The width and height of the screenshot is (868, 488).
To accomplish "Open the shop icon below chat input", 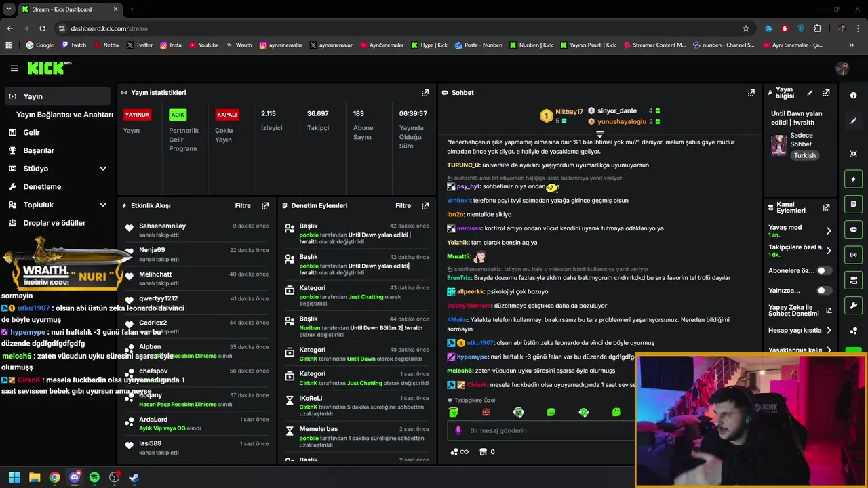I will 483,452.
